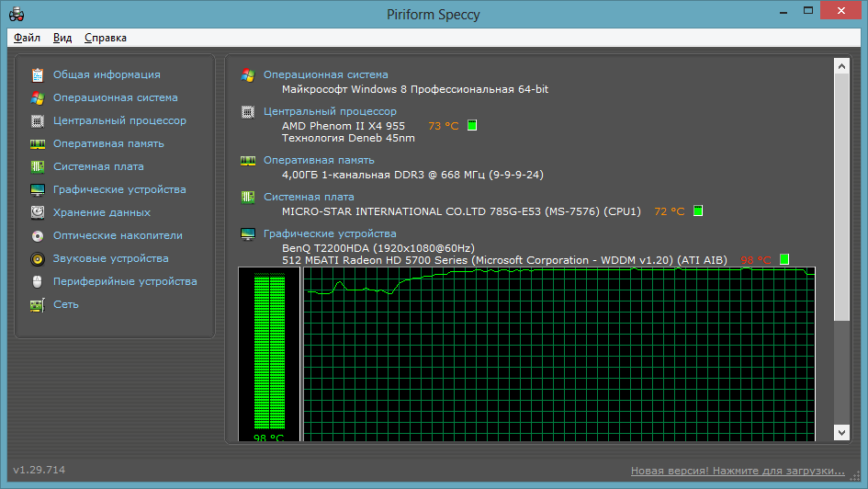Click the Графические устройства heading link in summary
The height and width of the screenshot is (489, 868).
330,233
